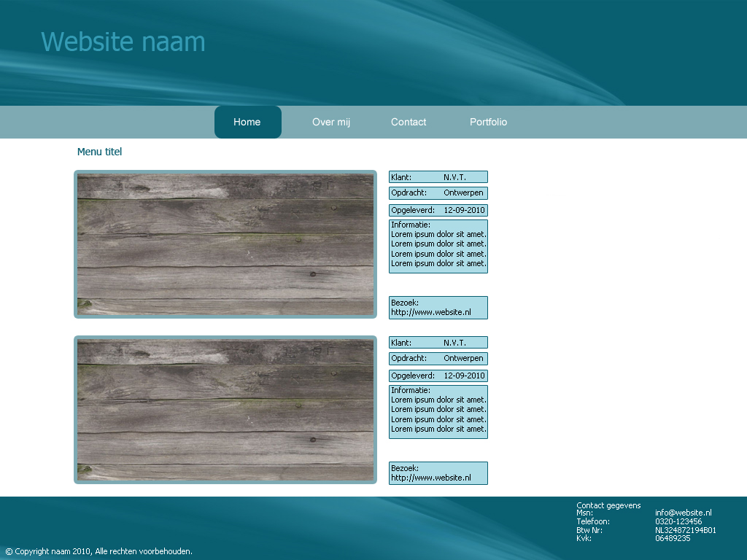Click the second project's Informatie text box
The image size is (747, 560).
(438, 411)
